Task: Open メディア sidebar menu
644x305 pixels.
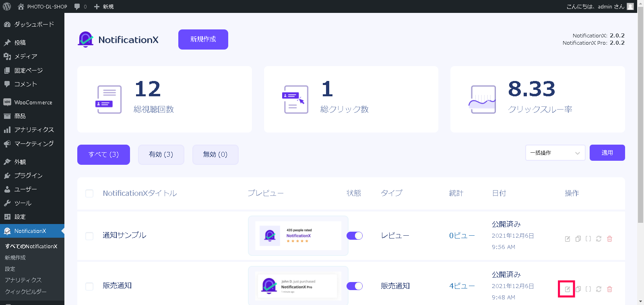Action: tap(32, 56)
